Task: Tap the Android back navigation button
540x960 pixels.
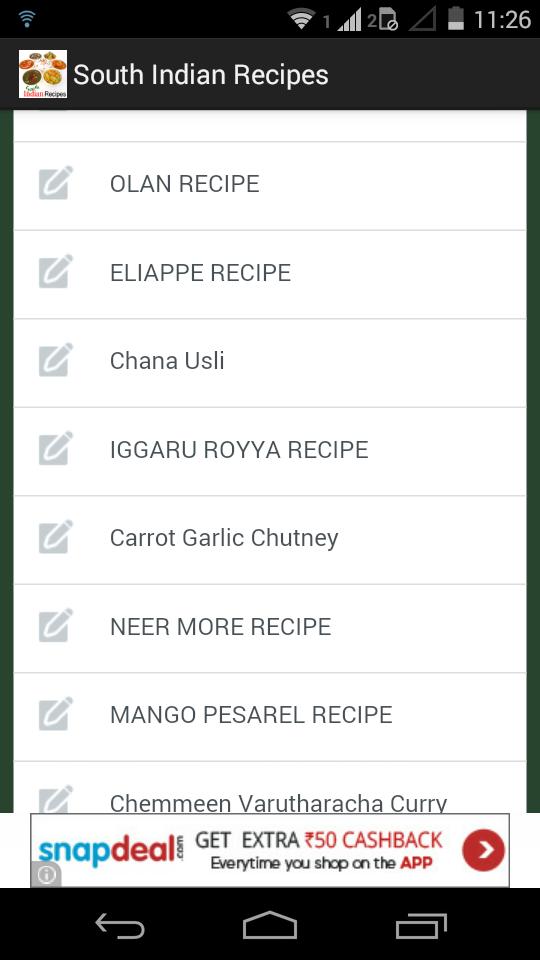Action: (x=120, y=926)
